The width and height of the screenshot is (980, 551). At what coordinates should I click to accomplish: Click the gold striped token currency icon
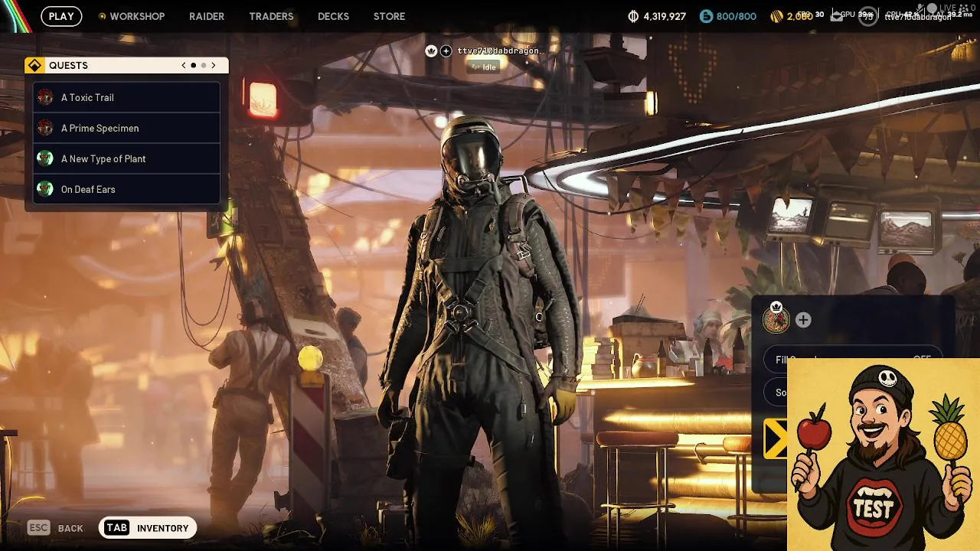[x=776, y=16]
